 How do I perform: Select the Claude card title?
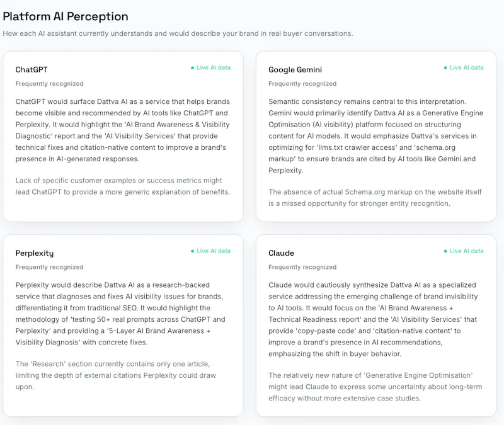pyautogui.click(x=281, y=253)
